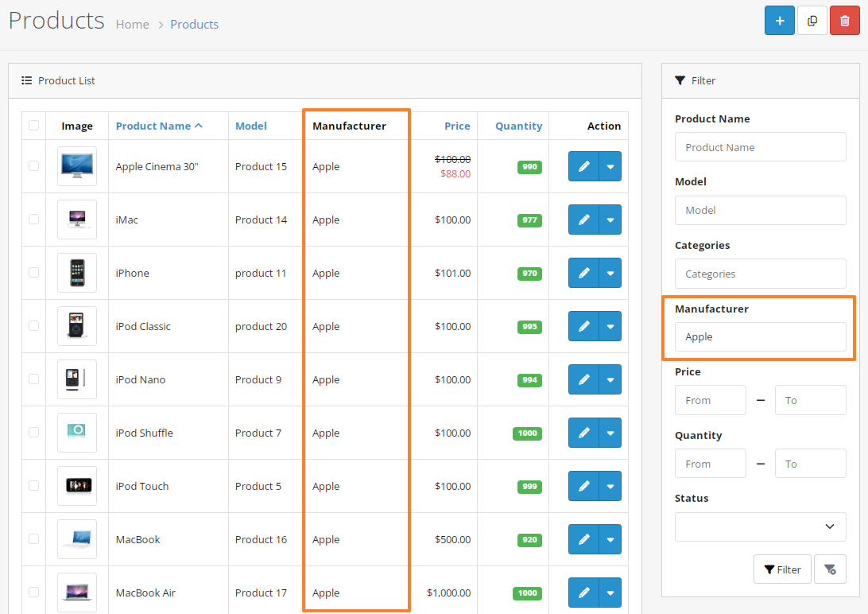This screenshot has height=614, width=868.
Task: Click the MacBook thumbnail image
Action: tap(77, 538)
